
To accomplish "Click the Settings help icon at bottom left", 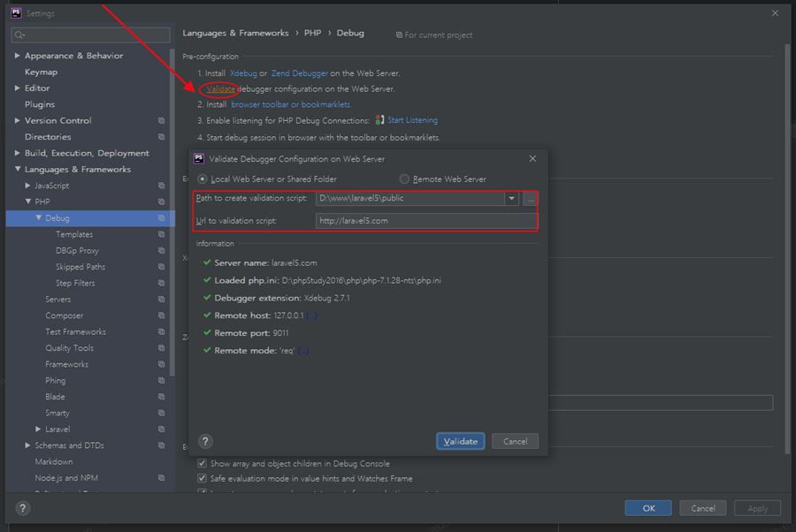I will tap(23, 508).
